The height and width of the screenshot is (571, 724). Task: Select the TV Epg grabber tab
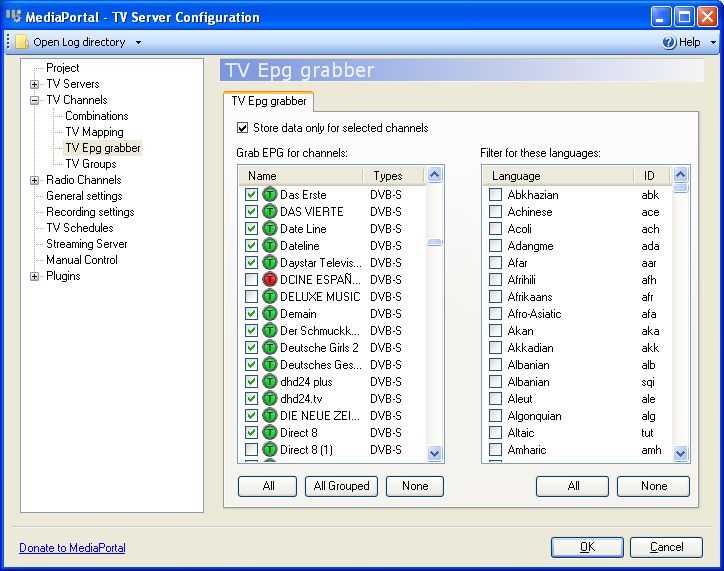(268, 101)
